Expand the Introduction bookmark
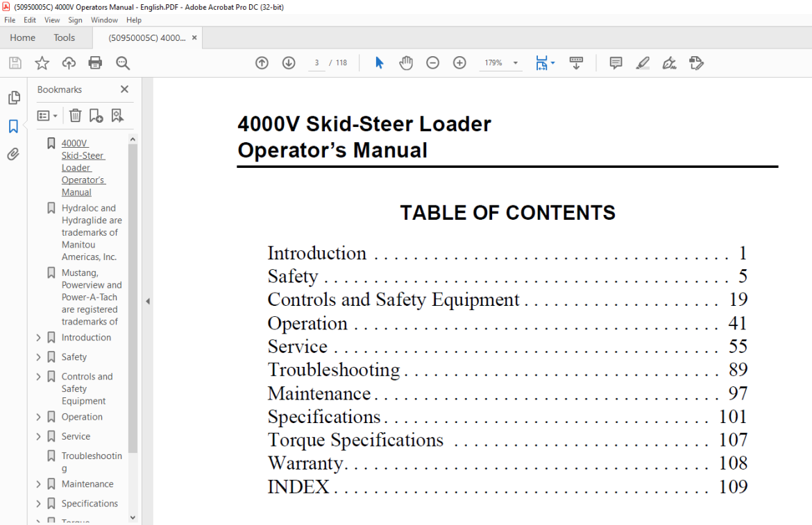The image size is (812, 525). pyautogui.click(x=38, y=338)
